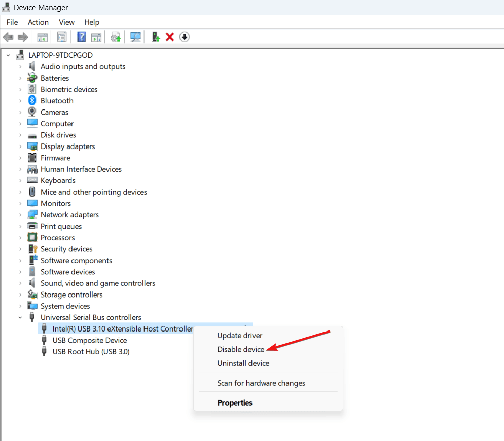Click the blue Help question-mark toolbar icon
The width and height of the screenshot is (504, 441).
tap(81, 38)
